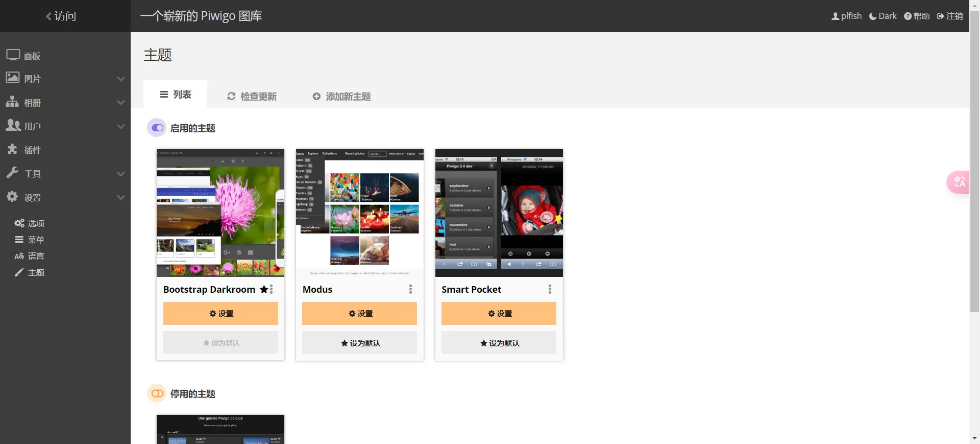980x444 pixels.
Task: Click the 工具 wrench icon
Action: (12, 173)
